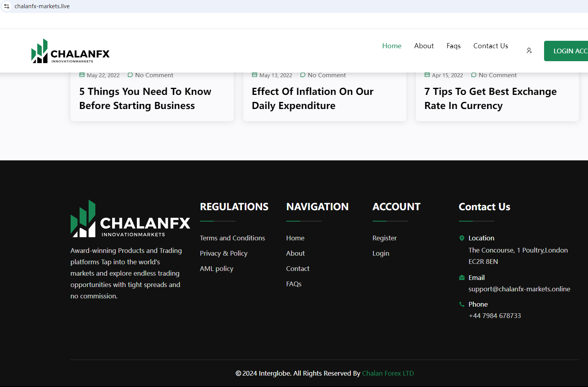Click the comment bubble icon on inflation post
588x387 pixels.
[x=302, y=75]
